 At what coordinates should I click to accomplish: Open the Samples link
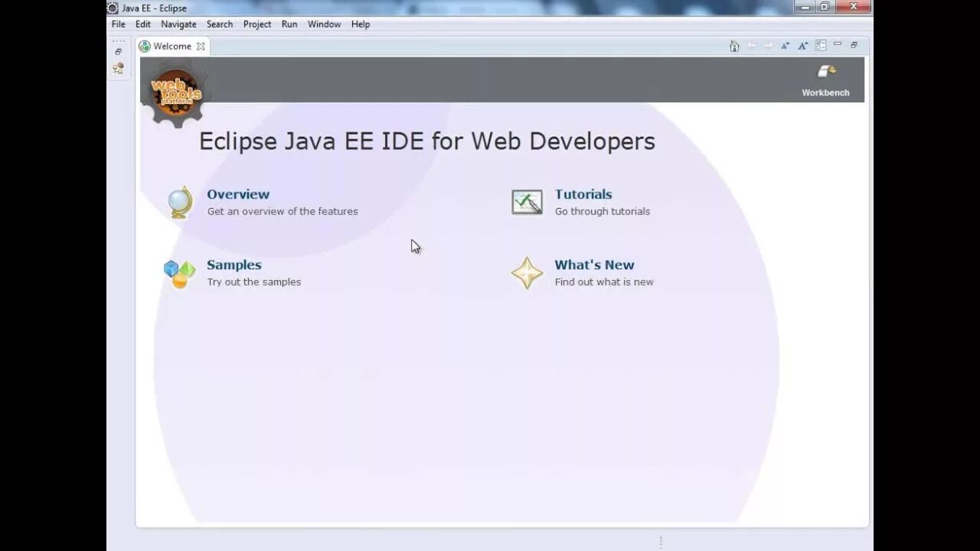click(234, 265)
